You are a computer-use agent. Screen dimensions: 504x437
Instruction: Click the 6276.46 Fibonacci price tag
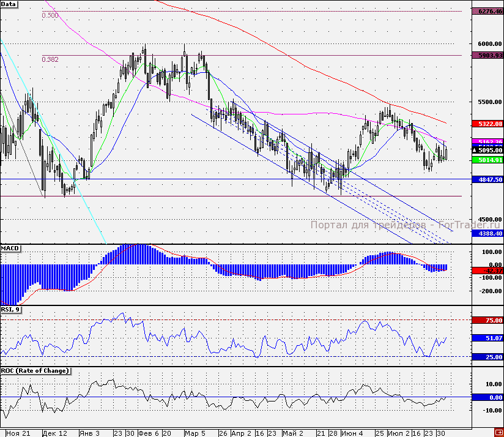pyautogui.click(x=487, y=11)
